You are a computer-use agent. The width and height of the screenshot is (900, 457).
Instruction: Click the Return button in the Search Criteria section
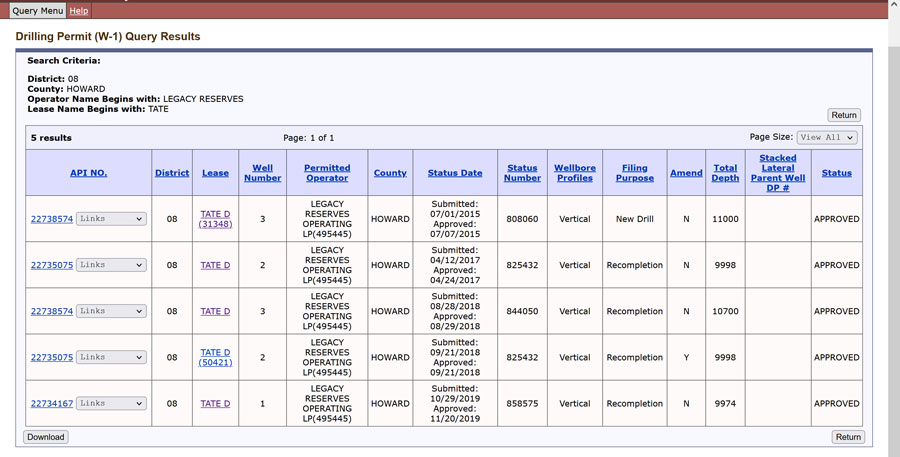coord(844,115)
